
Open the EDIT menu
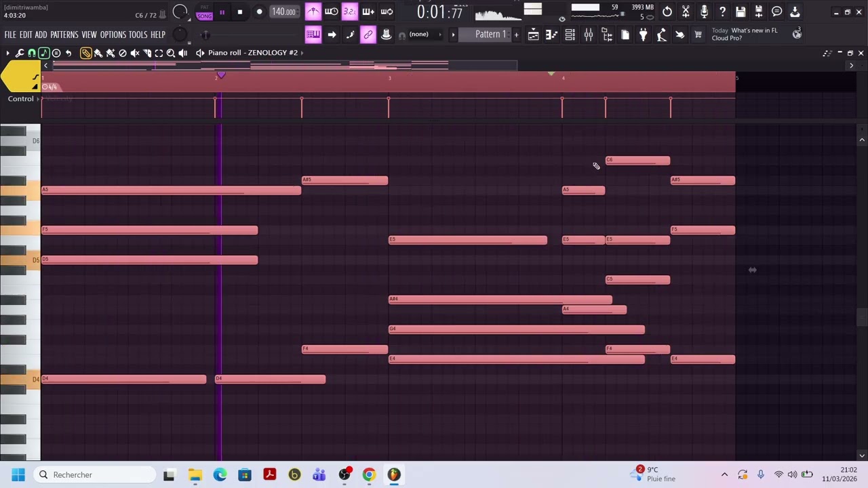26,35
